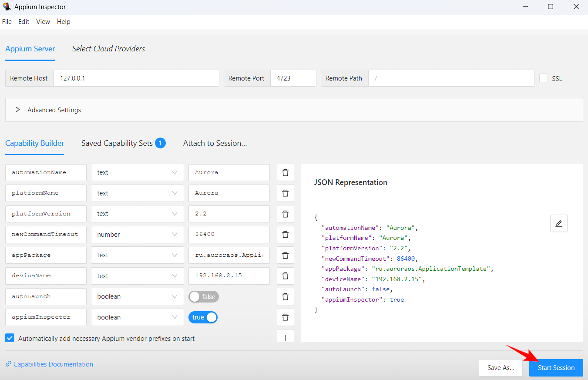Turn off the appiumInspector toggle
This screenshot has width=588, height=380.
[203, 317]
